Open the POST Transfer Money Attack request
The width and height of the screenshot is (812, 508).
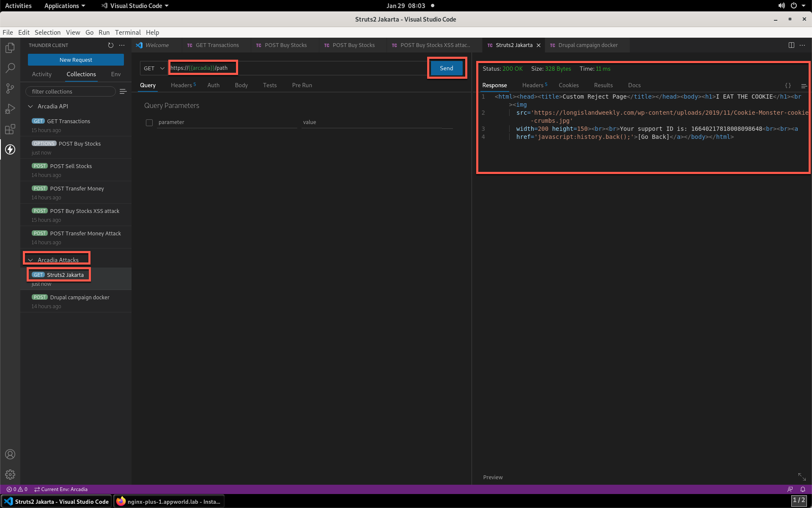pos(76,237)
